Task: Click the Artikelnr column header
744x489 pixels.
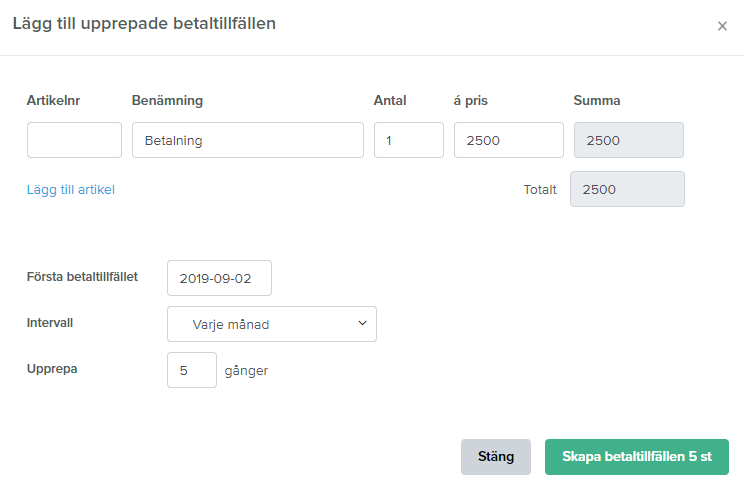Action: [53, 101]
